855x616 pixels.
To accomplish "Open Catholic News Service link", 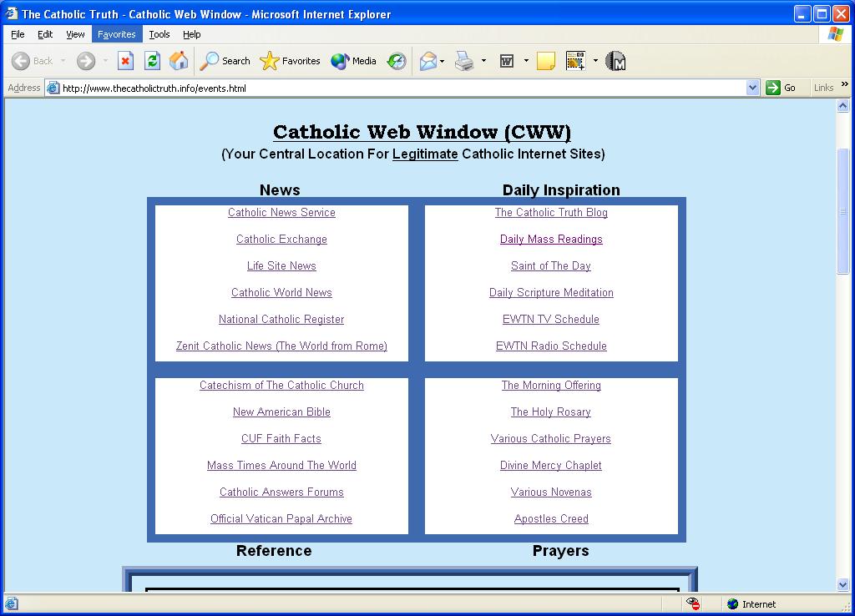I will [281, 213].
